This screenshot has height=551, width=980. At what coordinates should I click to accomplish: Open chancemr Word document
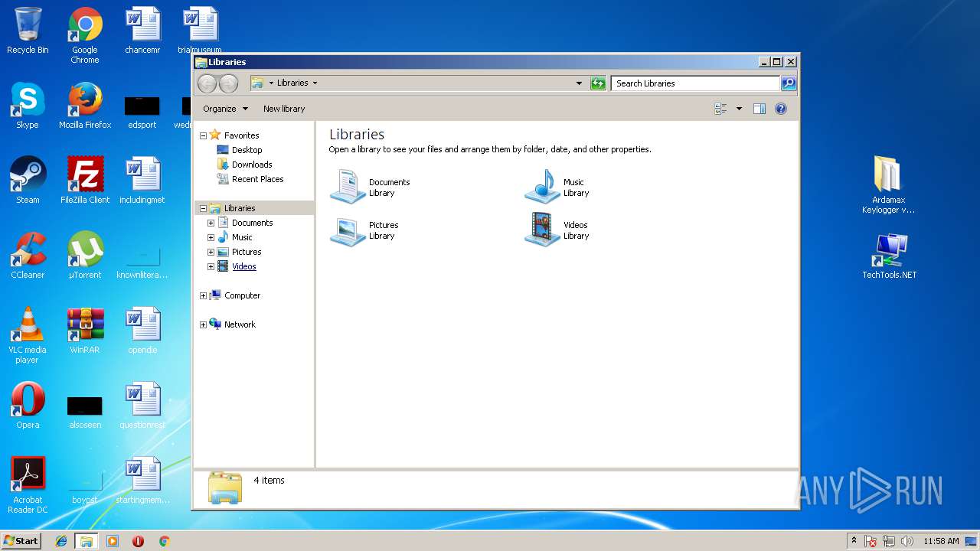[142, 31]
